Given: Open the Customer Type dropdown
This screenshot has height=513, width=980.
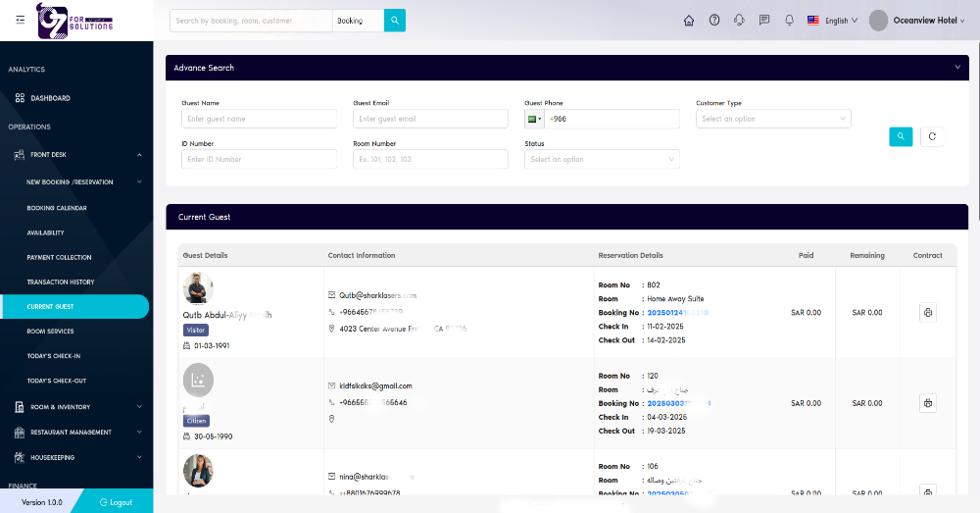Looking at the screenshot, I should (772, 119).
